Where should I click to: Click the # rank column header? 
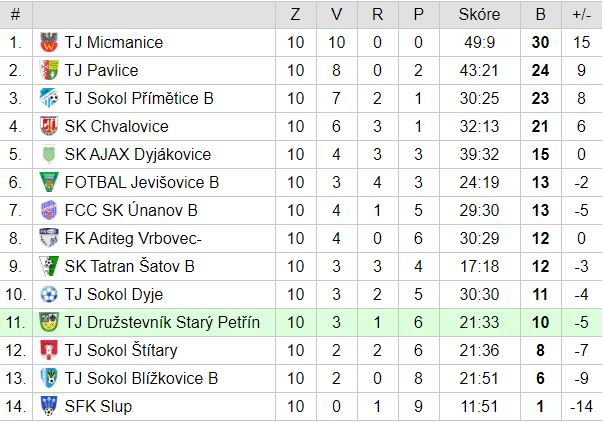tap(15, 15)
